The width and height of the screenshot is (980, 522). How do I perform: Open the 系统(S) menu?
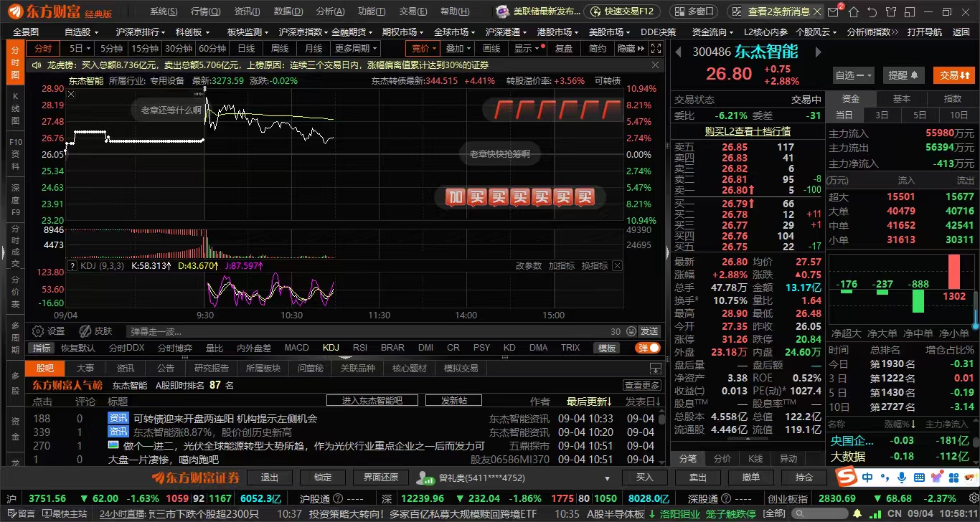pyautogui.click(x=164, y=11)
